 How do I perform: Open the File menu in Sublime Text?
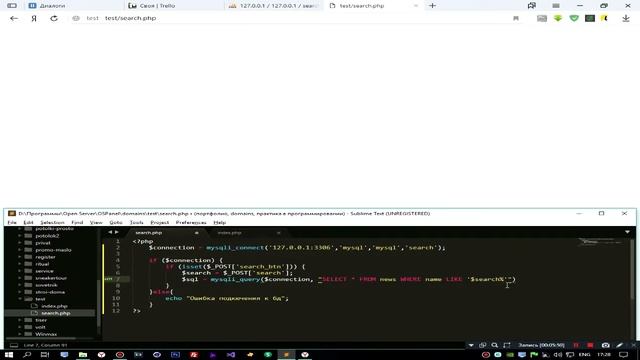12,222
